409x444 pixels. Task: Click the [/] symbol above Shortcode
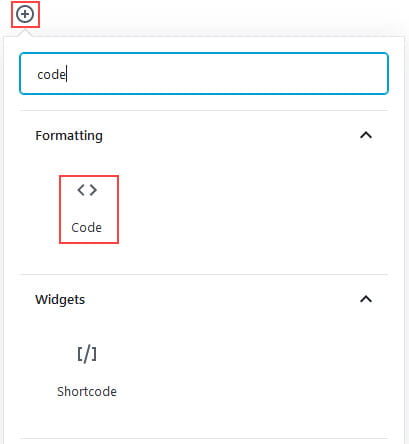(x=87, y=354)
